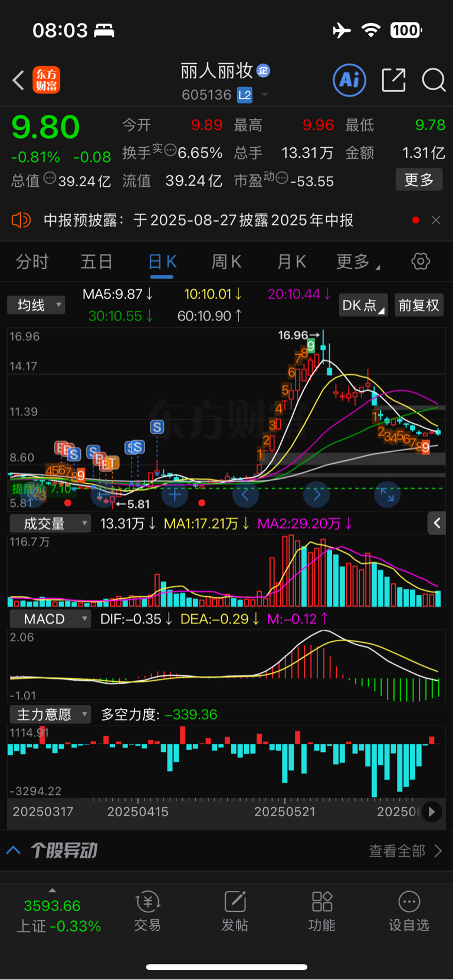Tap the speaker announcement icon
This screenshot has width=453, height=980.
[21, 220]
